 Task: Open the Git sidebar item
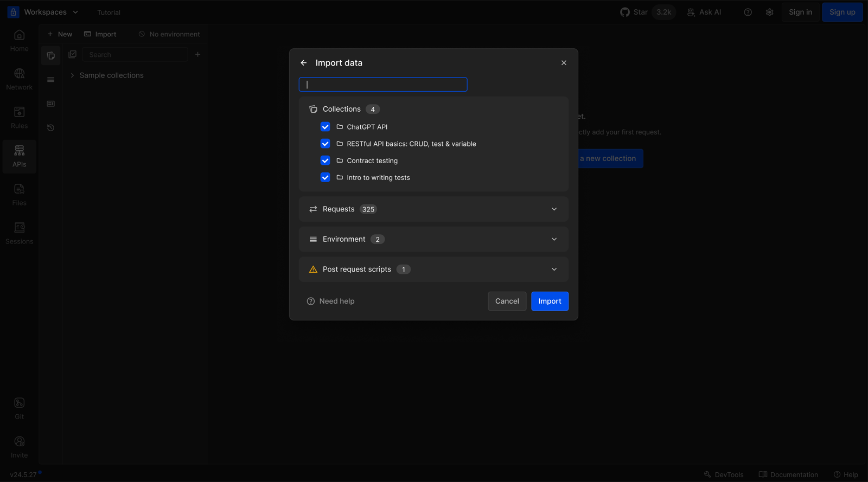19,409
